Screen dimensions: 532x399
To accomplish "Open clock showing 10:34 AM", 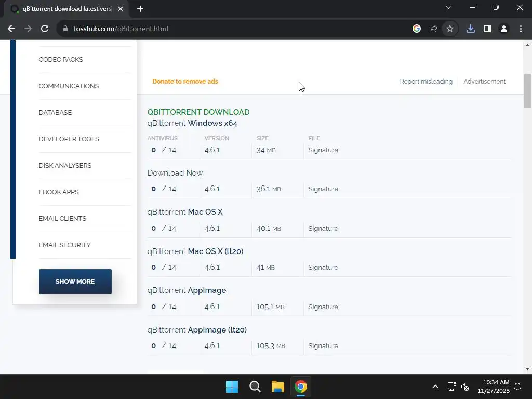I will 494,387.
